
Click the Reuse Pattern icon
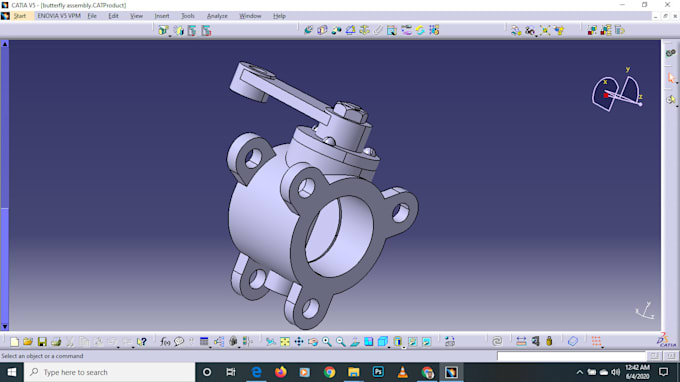(434, 30)
